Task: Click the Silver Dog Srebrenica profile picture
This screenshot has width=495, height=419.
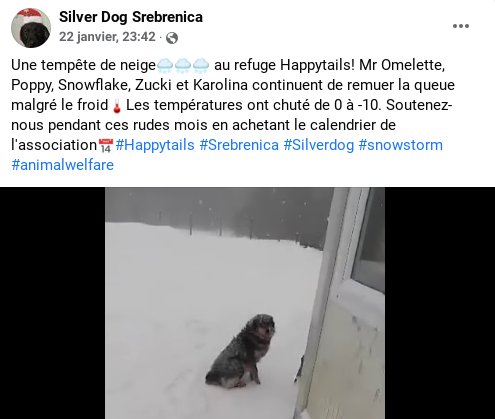Action: pos(31,28)
